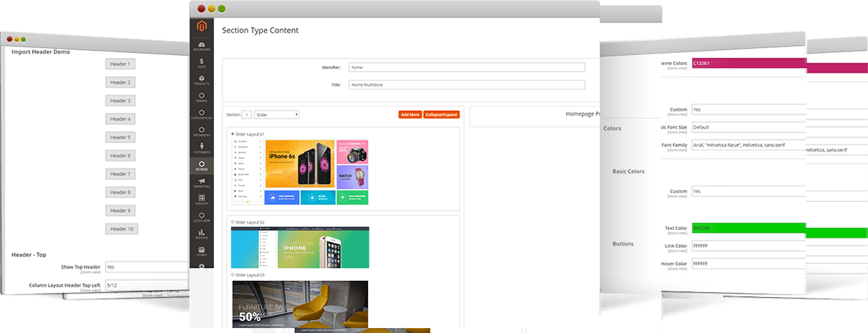
Task: Click the green Text Color 00CC00 field
Action: [749, 228]
